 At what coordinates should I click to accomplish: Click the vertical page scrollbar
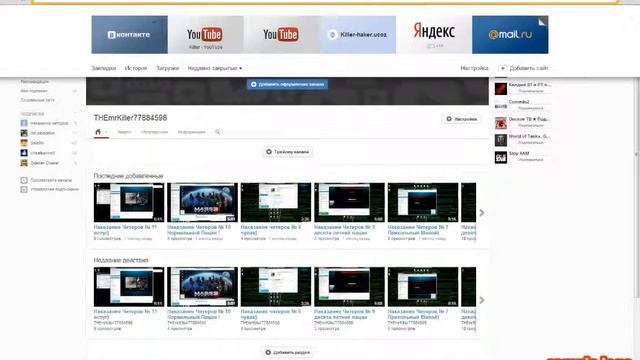tap(636, 188)
